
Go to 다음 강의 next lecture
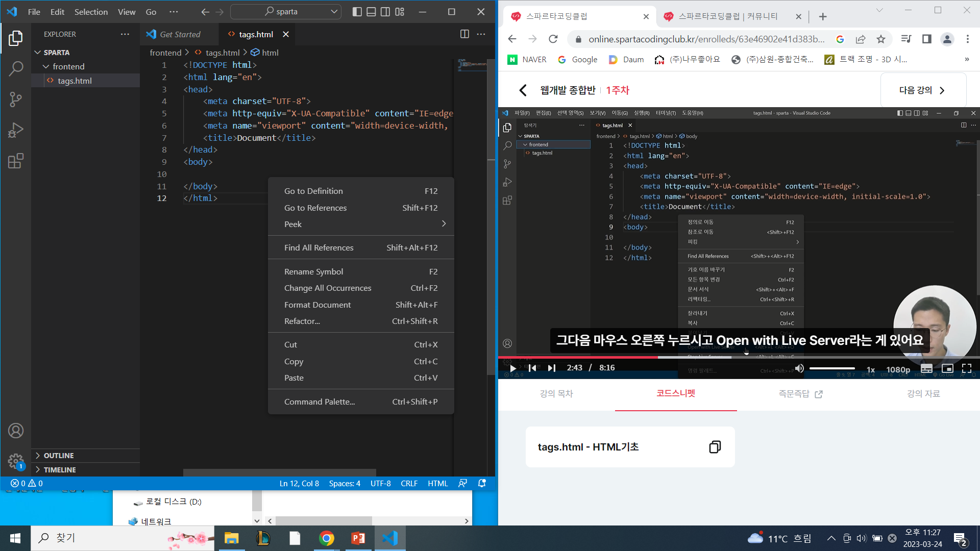click(x=923, y=90)
